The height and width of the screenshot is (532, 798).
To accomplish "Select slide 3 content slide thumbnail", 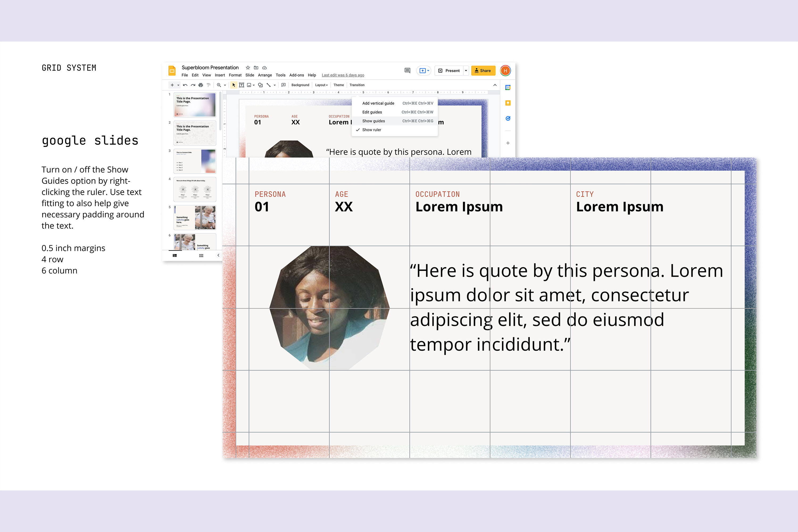I will [195, 161].
